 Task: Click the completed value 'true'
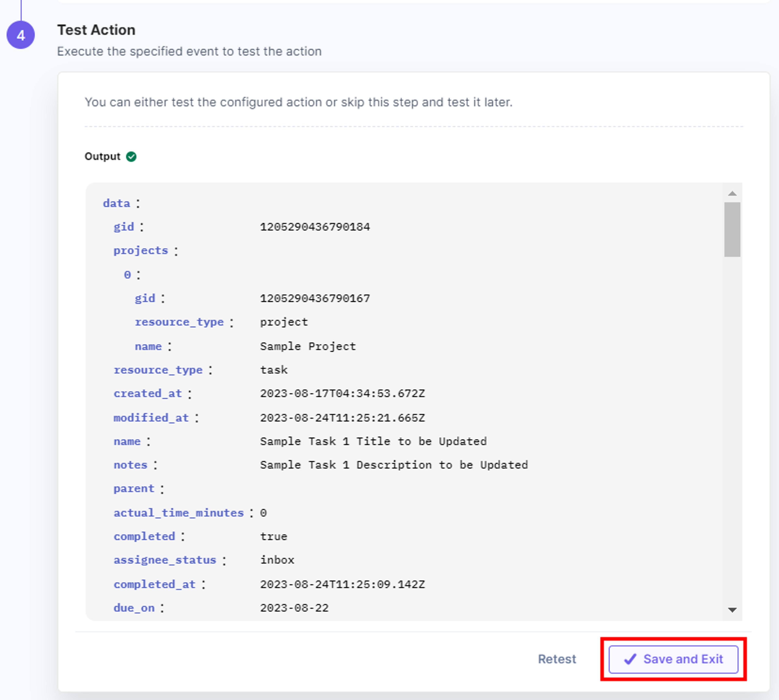click(x=274, y=536)
